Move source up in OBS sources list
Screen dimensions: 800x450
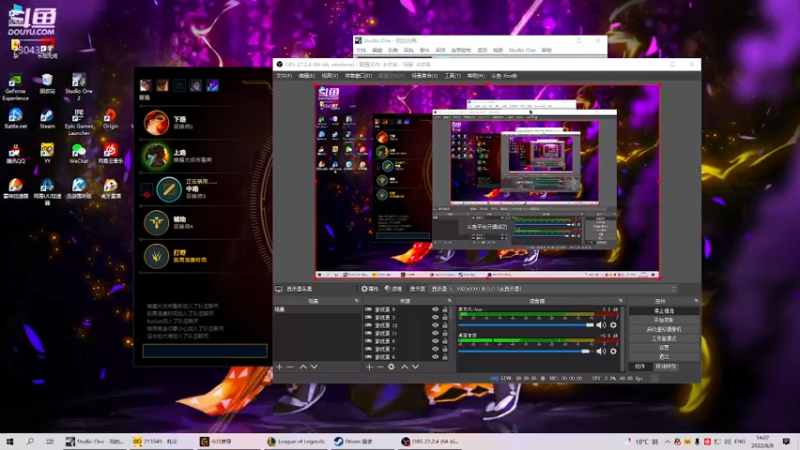[x=405, y=366]
